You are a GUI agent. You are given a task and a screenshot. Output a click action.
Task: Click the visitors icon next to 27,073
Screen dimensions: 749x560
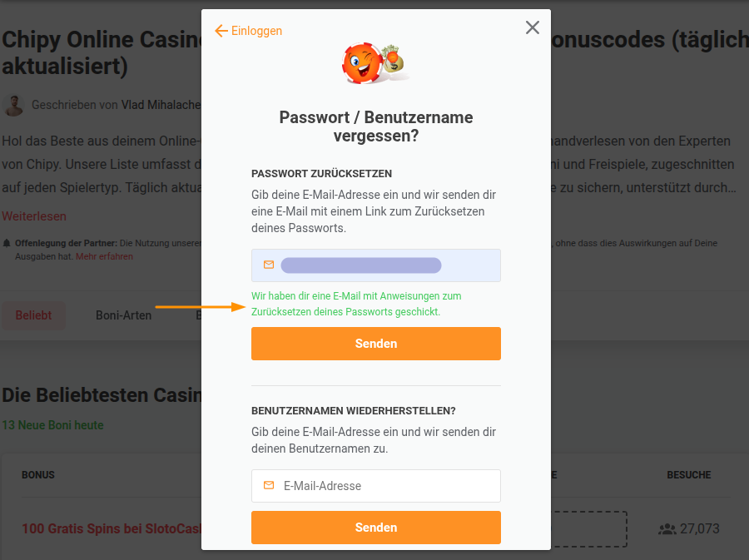(667, 529)
